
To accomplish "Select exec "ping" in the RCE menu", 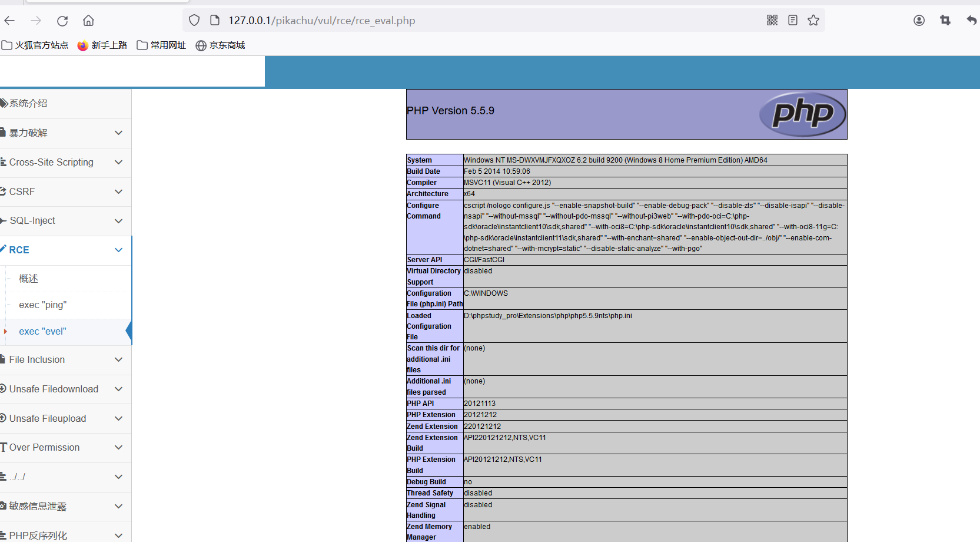I will 42,305.
